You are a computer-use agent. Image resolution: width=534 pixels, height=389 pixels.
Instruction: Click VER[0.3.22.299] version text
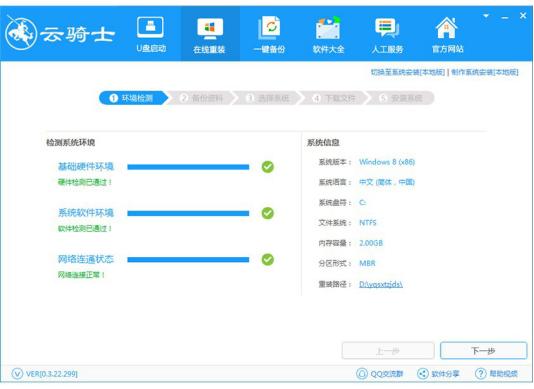(52, 374)
